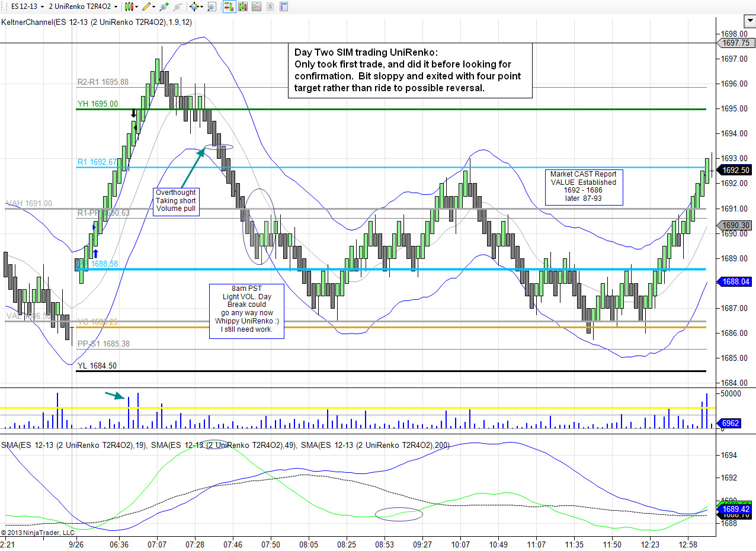Click the 'YL 1684.50' line label
The width and height of the screenshot is (756, 551).
(97, 366)
